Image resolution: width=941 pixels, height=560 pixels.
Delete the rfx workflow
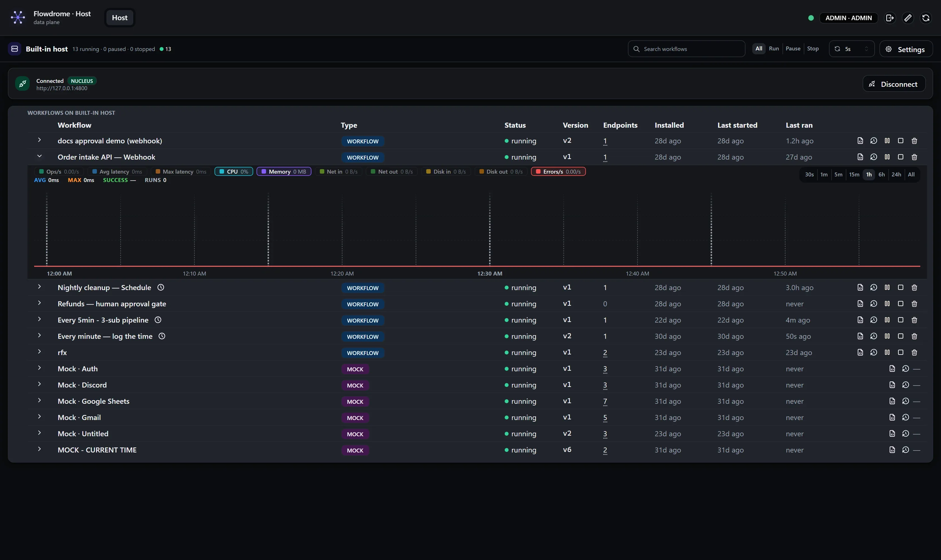pyautogui.click(x=914, y=353)
